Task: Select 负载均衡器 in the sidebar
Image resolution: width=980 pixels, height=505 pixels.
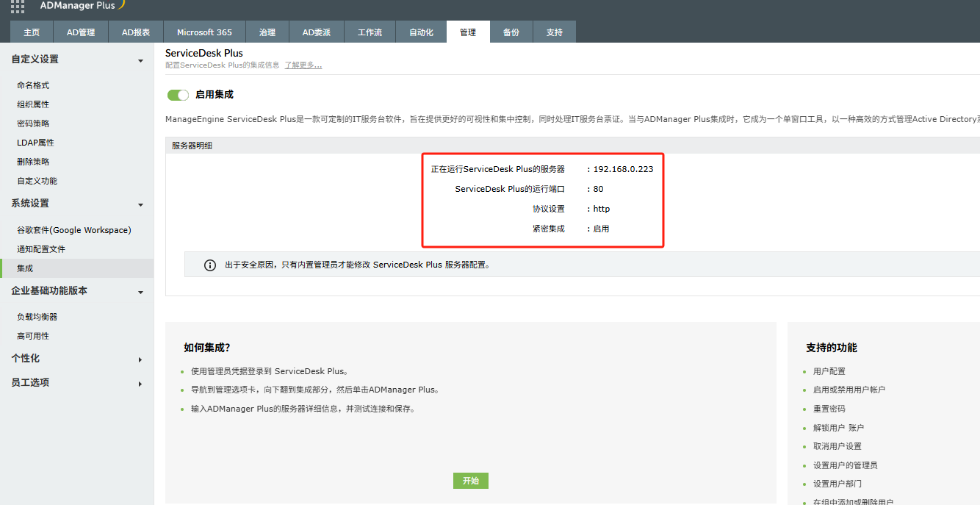Action: click(37, 317)
